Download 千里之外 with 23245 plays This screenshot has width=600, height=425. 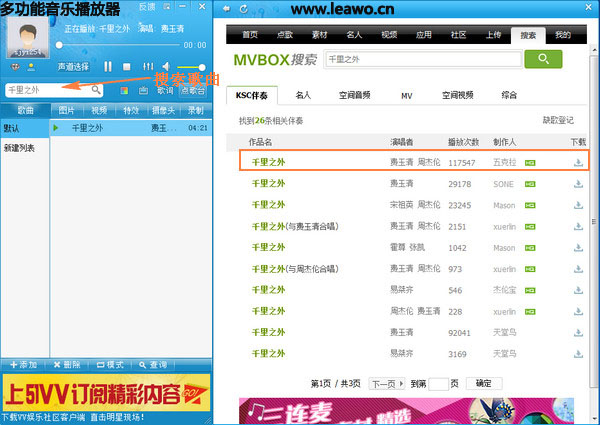(x=578, y=205)
